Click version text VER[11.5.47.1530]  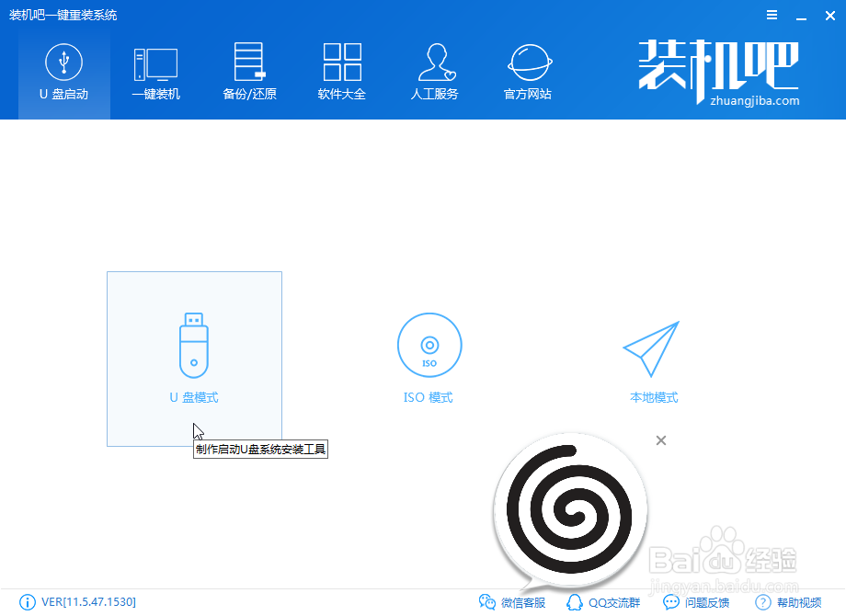coord(89,602)
